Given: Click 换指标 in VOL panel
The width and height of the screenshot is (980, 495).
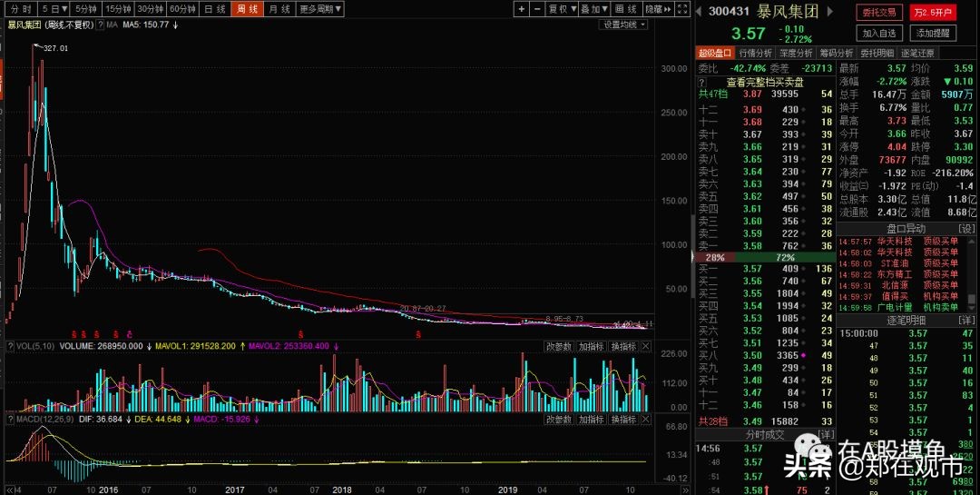Looking at the screenshot, I should pos(623,346).
